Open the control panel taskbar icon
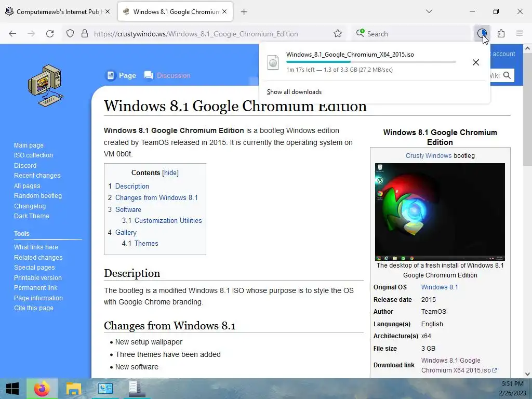532x399 pixels. coord(105,389)
